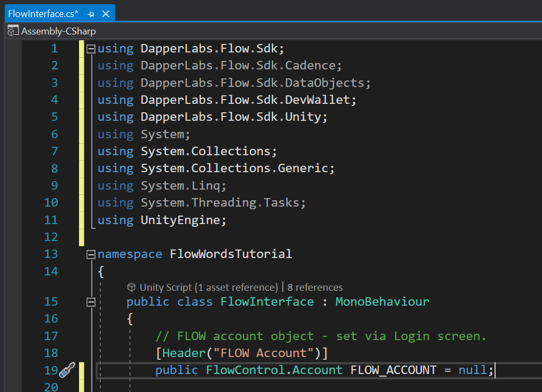
Task: Click the Assembly-CSharp project cube icon
Action: tap(12, 31)
